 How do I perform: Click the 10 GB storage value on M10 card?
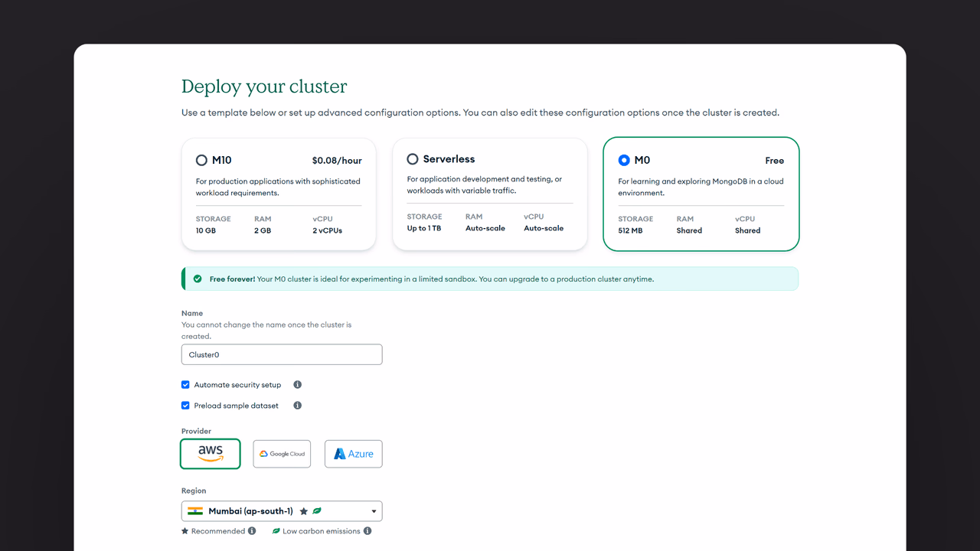[x=206, y=230]
